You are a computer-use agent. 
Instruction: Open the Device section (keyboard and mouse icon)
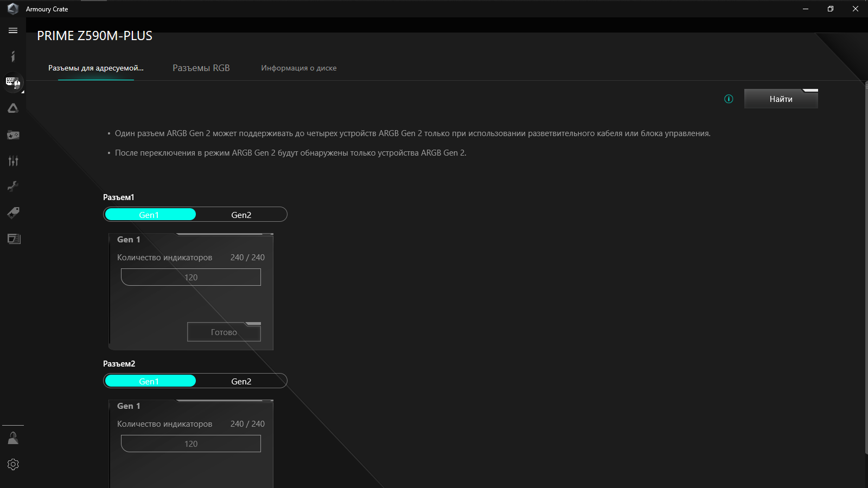(x=13, y=82)
